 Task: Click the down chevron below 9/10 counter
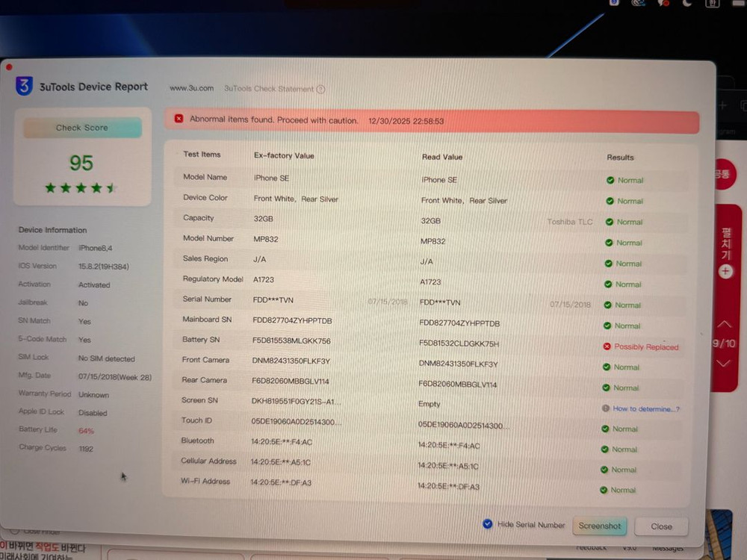[723, 364]
